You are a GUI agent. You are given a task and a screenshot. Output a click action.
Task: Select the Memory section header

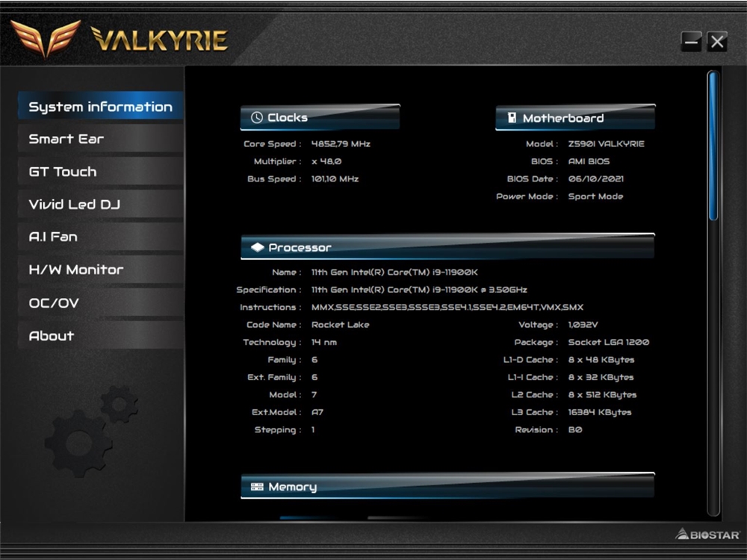coord(447,486)
